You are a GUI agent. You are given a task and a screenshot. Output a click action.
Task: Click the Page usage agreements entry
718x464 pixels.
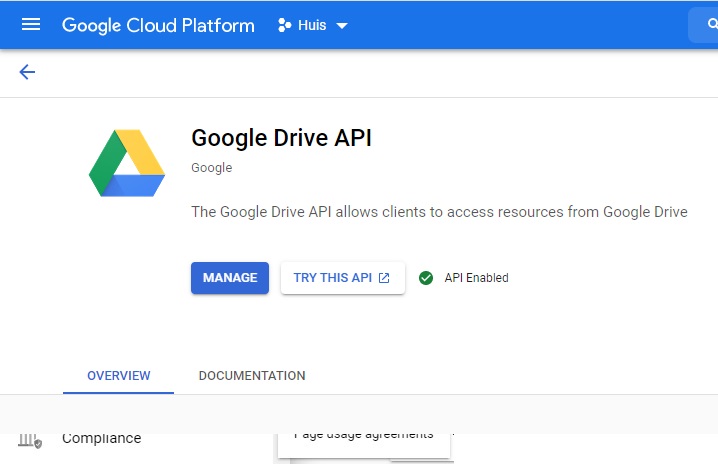pyautogui.click(x=363, y=435)
